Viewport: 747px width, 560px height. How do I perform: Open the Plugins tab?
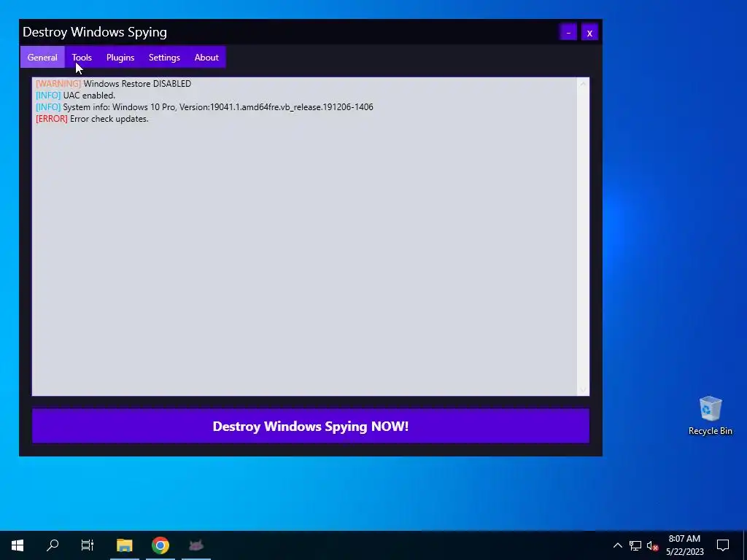[x=120, y=57]
